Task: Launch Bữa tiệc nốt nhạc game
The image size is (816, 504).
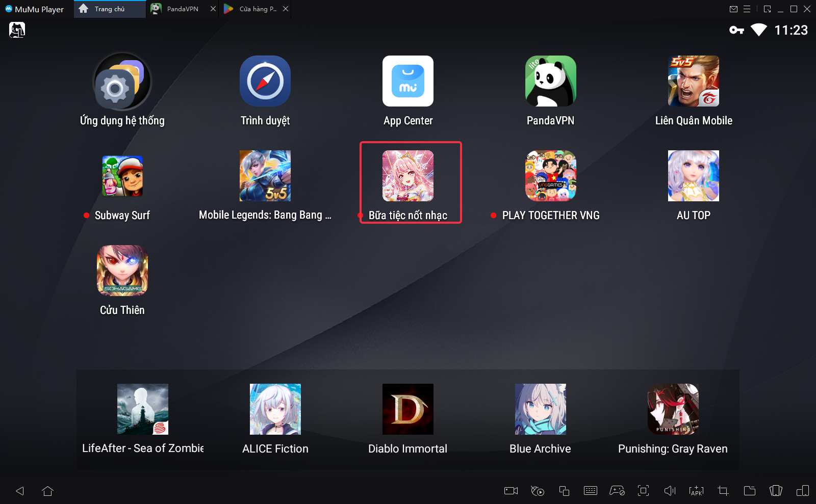Action: pos(408,176)
